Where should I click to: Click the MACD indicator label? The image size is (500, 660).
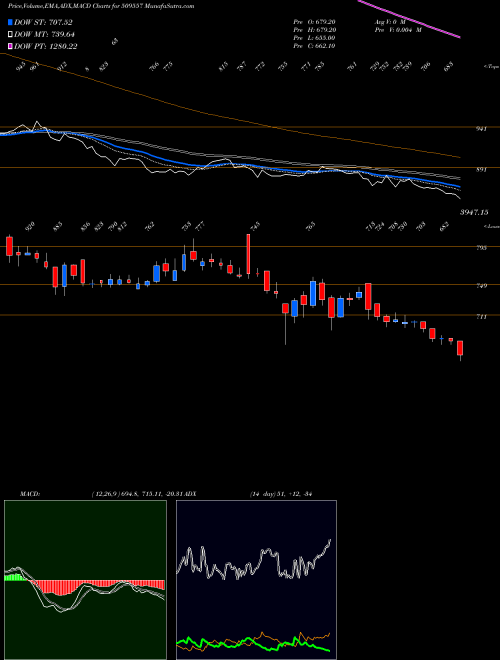(29, 494)
